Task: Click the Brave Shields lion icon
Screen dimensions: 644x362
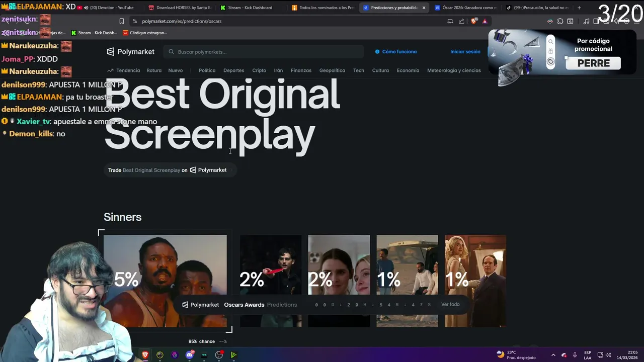Action: click(474, 21)
